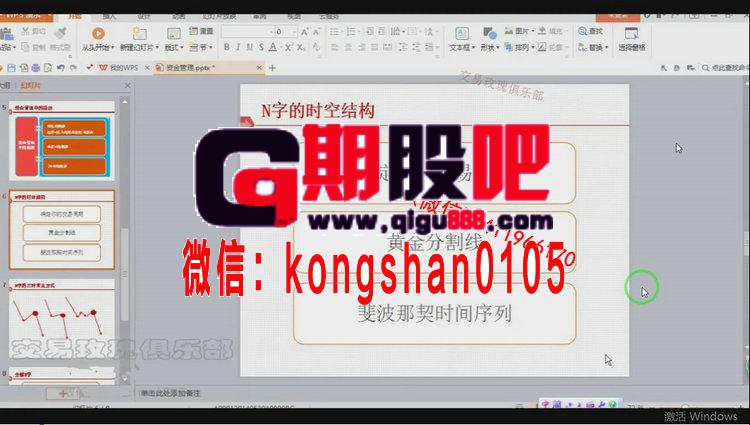This screenshot has width=750, height=425.
Task: Open the 从头开始 dropdown arrow
Action: point(112,48)
